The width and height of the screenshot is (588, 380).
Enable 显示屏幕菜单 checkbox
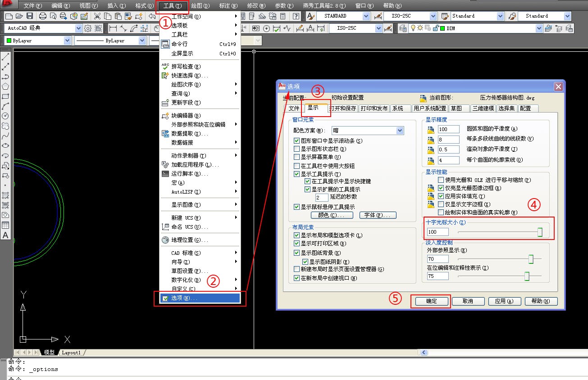tap(296, 157)
